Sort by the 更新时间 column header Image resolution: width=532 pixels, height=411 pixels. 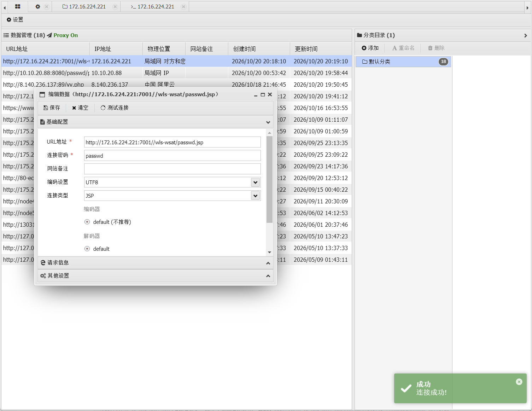click(x=321, y=49)
